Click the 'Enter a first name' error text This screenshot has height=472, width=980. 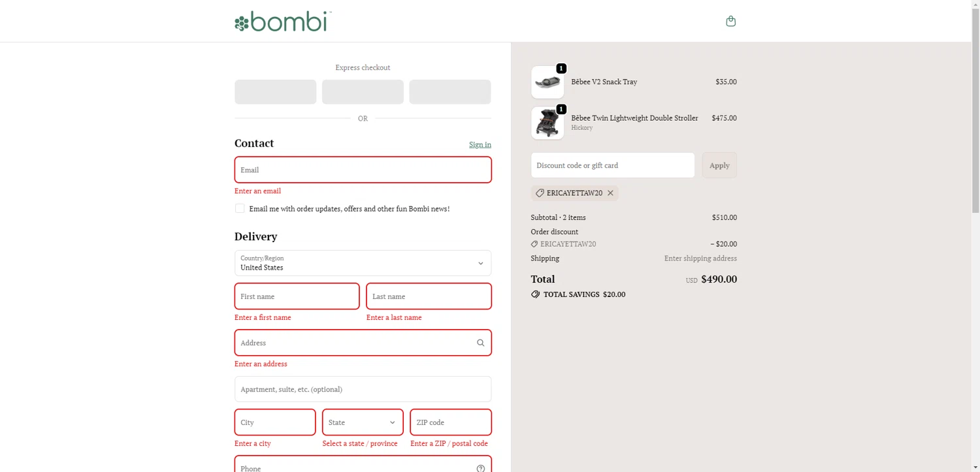point(263,318)
